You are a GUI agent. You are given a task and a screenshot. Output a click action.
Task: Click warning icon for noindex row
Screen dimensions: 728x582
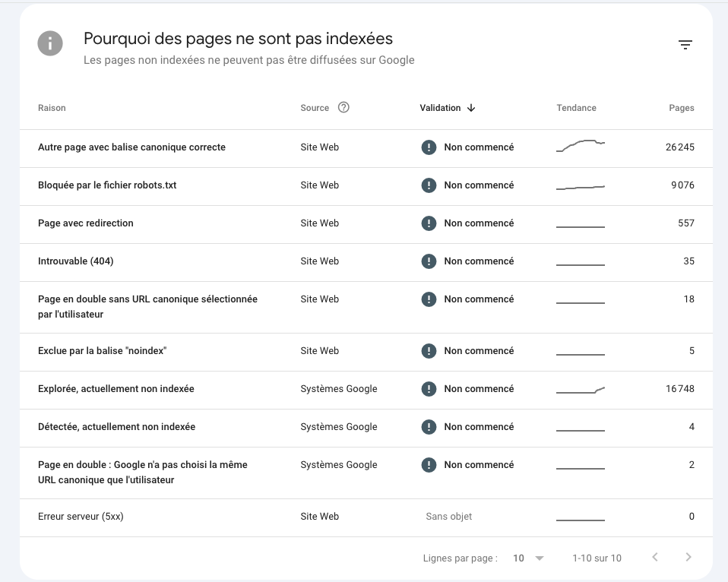click(429, 351)
